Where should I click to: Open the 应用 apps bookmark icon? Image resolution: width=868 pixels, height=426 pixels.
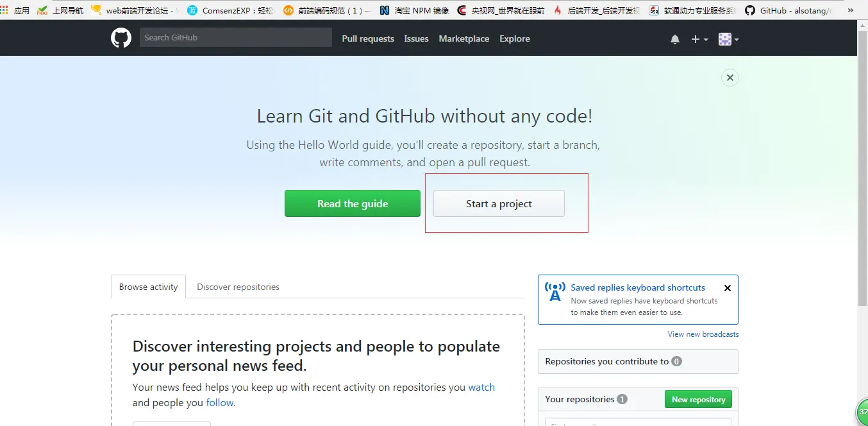pos(15,10)
